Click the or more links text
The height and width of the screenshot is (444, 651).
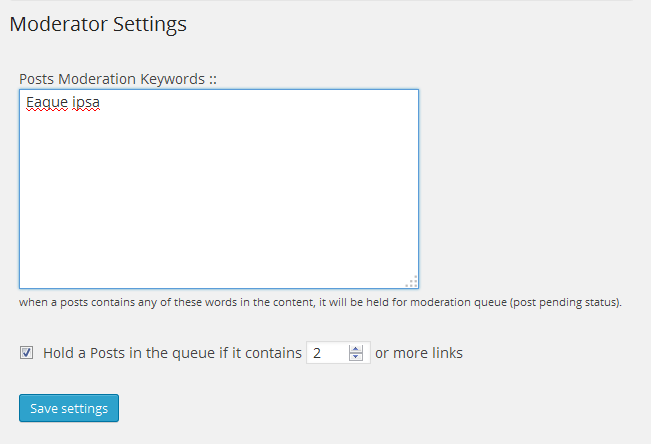tap(419, 353)
